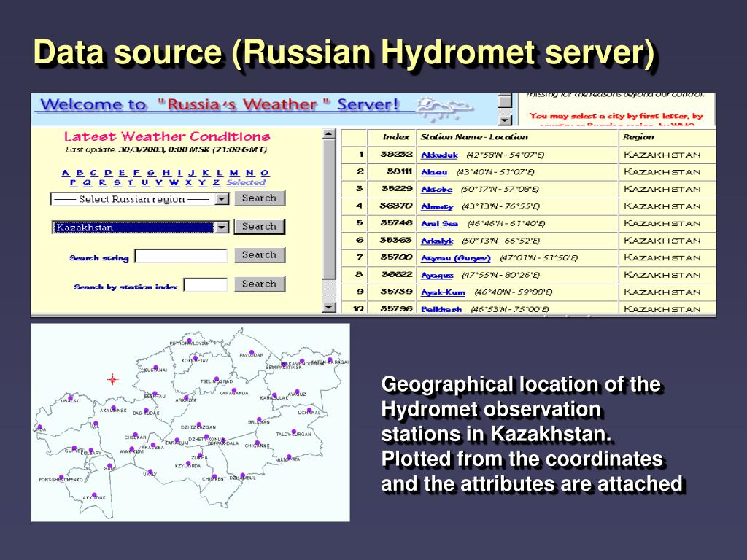Click the Station Name - Location column header
The height and width of the screenshot is (560, 747).
click(474, 137)
